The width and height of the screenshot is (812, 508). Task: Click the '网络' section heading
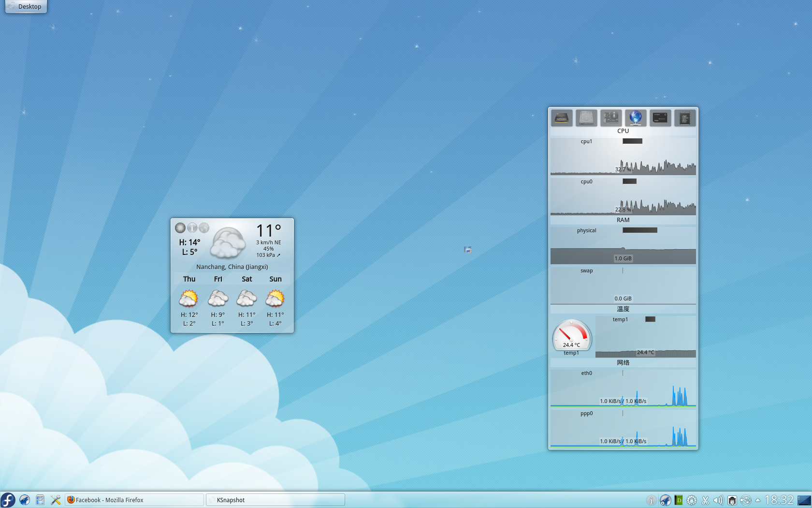(x=623, y=362)
